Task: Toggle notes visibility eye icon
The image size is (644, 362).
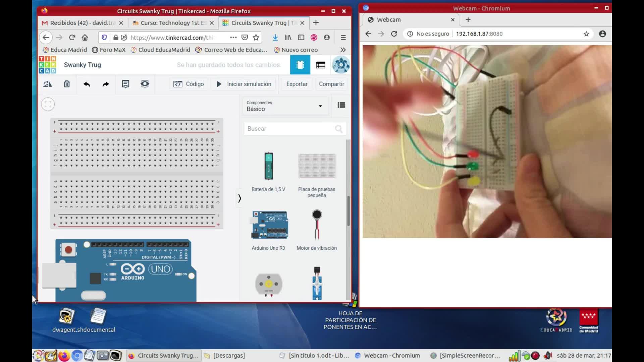Action: (x=145, y=84)
